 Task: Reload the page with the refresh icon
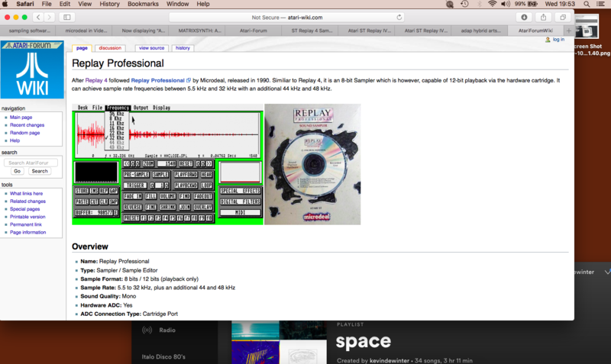pos(399,17)
